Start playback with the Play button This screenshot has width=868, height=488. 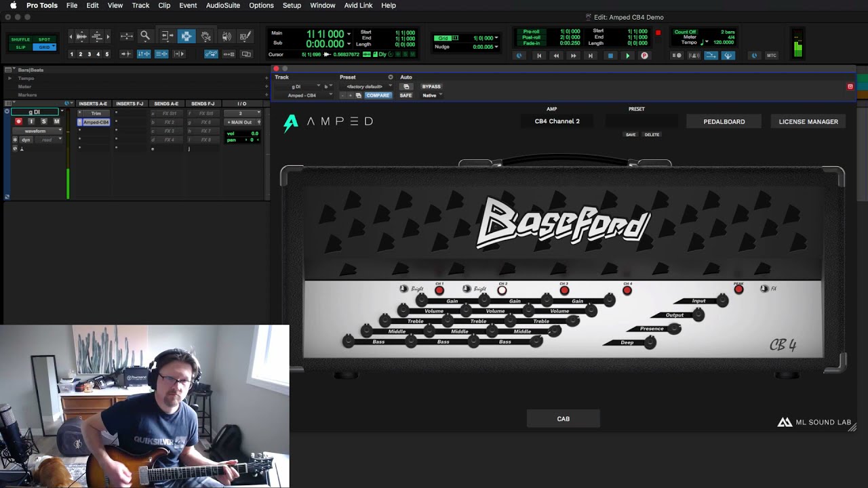tap(628, 56)
